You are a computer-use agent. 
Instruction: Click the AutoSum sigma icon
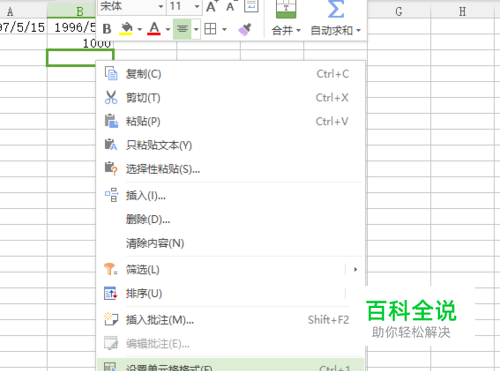click(x=335, y=9)
